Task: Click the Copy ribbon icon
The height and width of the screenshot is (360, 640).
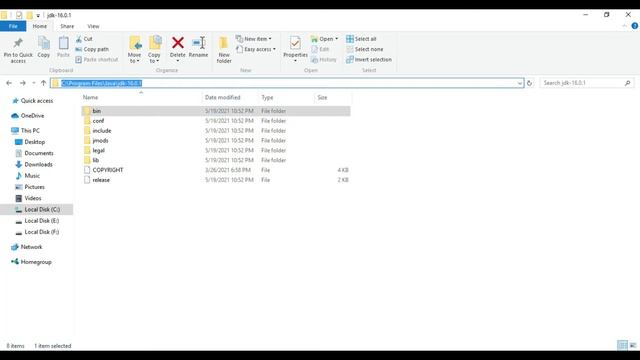Action: (x=44, y=43)
